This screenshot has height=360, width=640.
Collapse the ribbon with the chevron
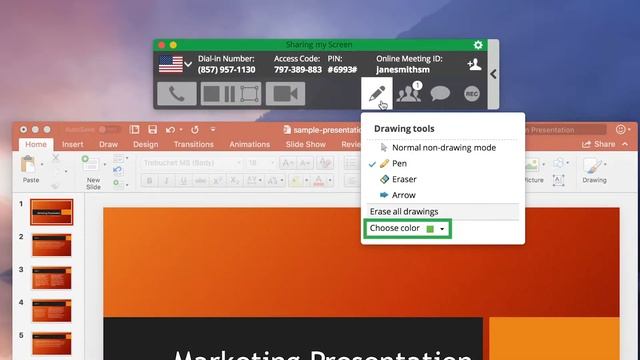coord(625,144)
